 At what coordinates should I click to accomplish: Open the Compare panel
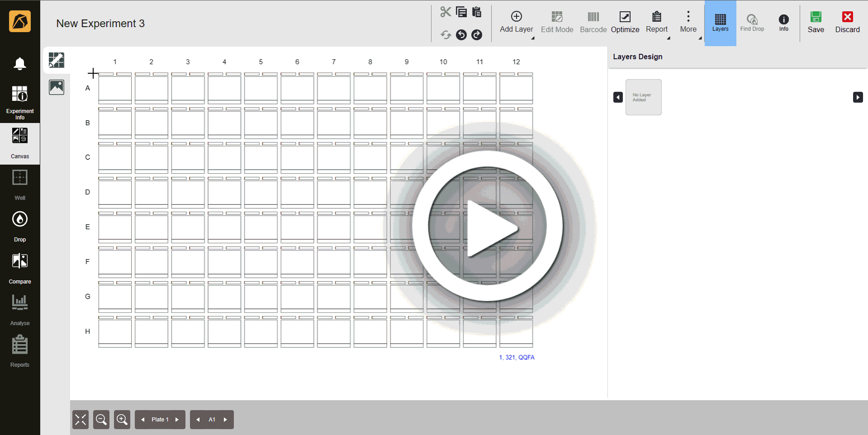20,268
